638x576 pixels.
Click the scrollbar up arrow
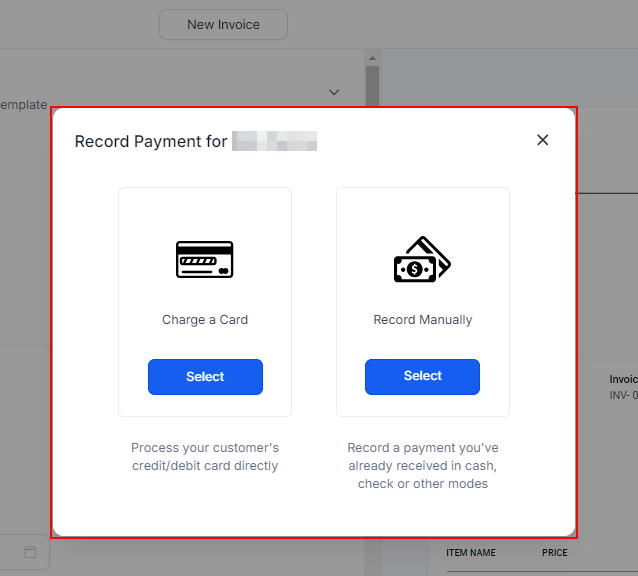pyautogui.click(x=372, y=58)
